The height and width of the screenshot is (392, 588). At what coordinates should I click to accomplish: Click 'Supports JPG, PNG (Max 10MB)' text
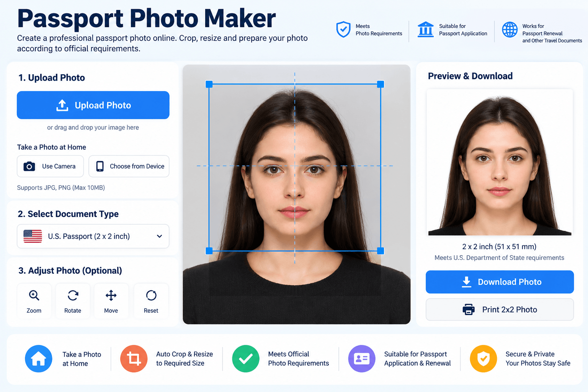click(x=61, y=188)
